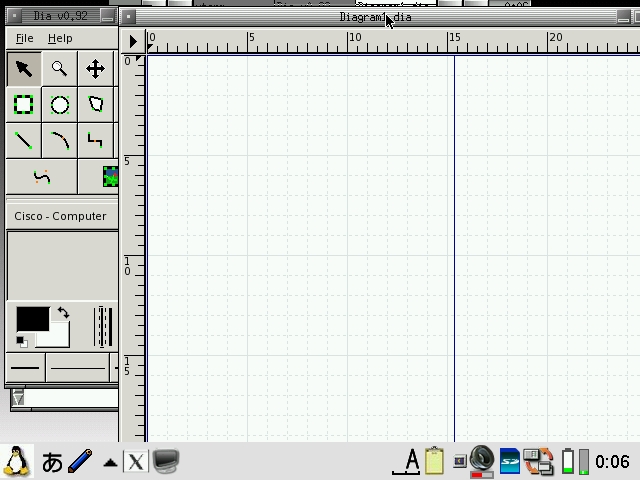Open the Cisco - Computer sheet selector
This screenshot has height=480, width=640.
60,216
